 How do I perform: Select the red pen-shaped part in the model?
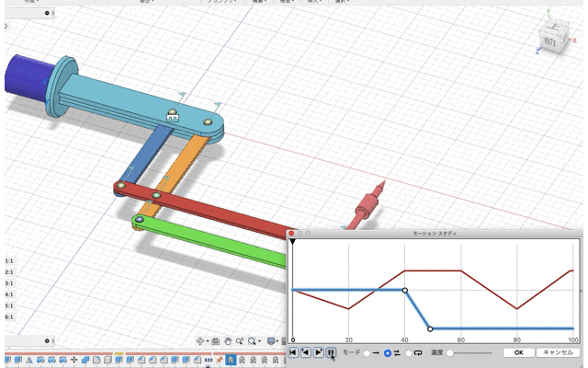click(x=366, y=206)
